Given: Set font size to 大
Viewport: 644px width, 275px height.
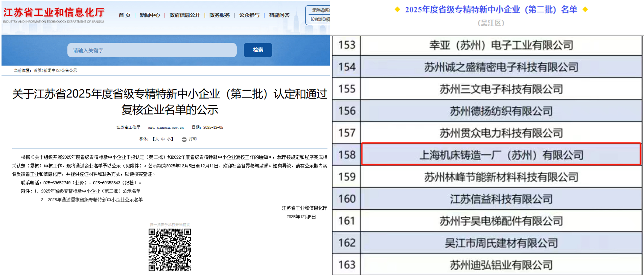Looking at the screenshot, I should (x=157, y=139).
